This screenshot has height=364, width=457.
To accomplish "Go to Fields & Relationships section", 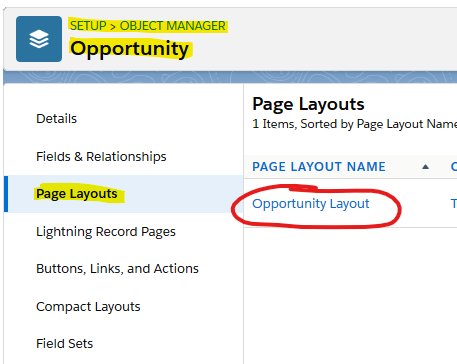I will (101, 156).
